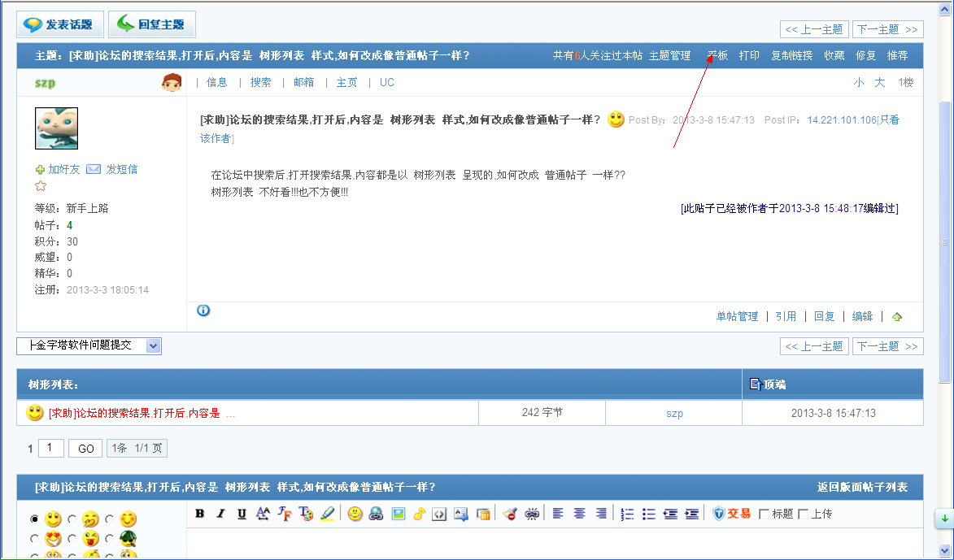The height and width of the screenshot is (560, 954).
Task: Open the emoticon picker in the editor toolbar
Action: [355, 514]
